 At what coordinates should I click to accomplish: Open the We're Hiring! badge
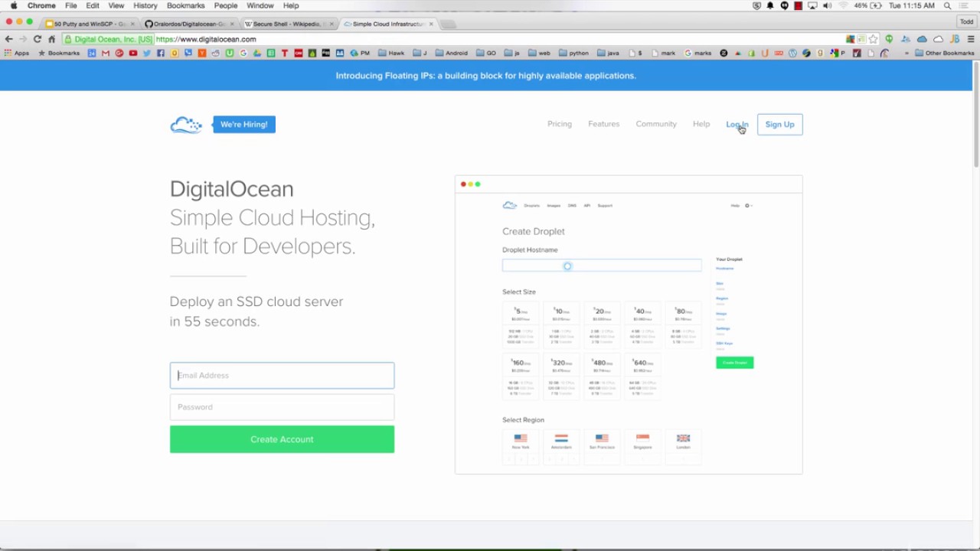(x=244, y=125)
